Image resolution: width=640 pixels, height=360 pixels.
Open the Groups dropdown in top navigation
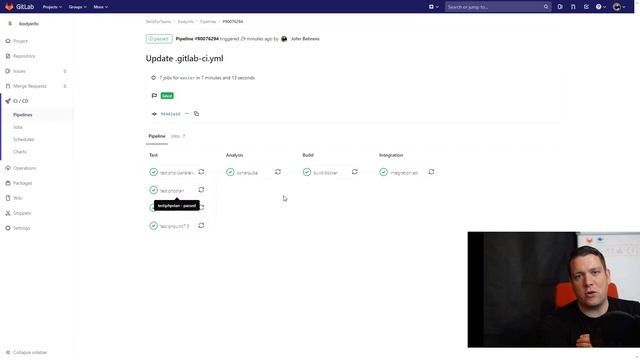pyautogui.click(x=77, y=7)
